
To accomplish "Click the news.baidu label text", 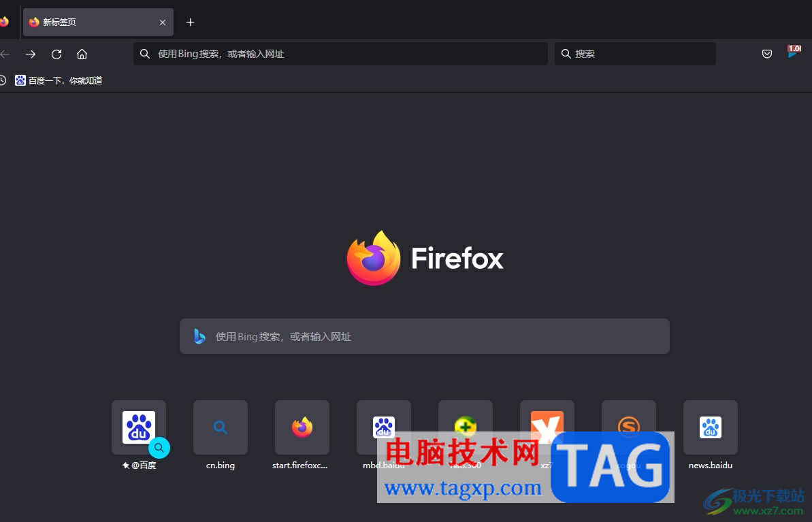I will click(711, 465).
